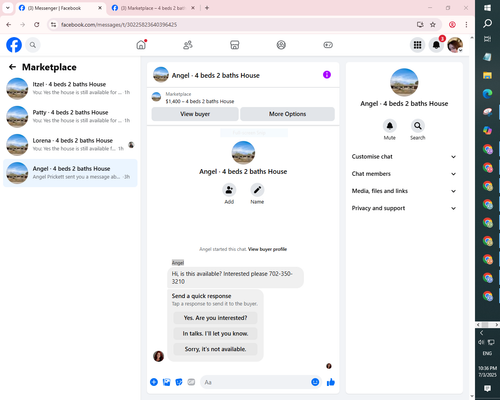Open the Facebook logo home link
The image size is (500, 400).
pyautogui.click(x=14, y=45)
